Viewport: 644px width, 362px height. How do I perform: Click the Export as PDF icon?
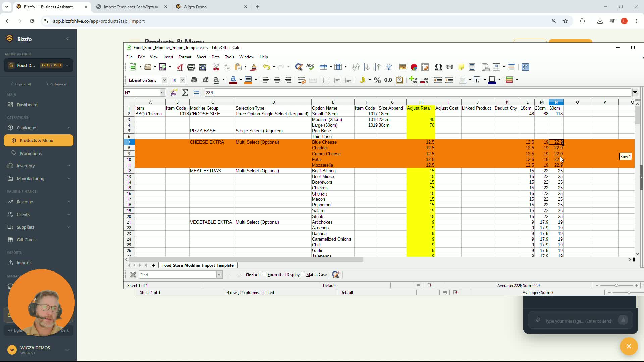(180, 67)
